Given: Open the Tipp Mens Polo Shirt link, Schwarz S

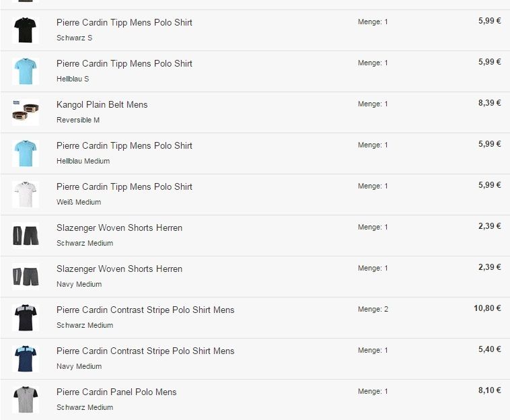Looking at the screenshot, I should 124,22.
